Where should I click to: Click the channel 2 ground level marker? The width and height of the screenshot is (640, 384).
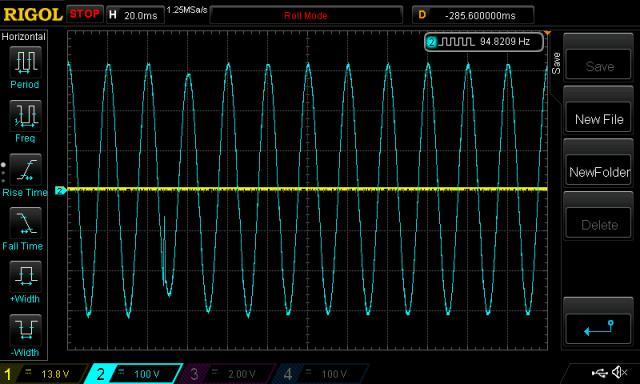coord(61,191)
